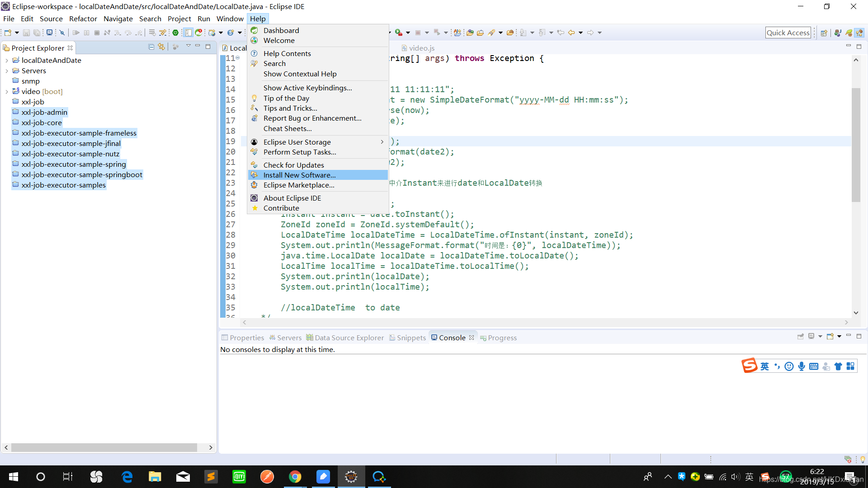Click Last Edit Location arrow icon

pyautogui.click(x=561, y=33)
